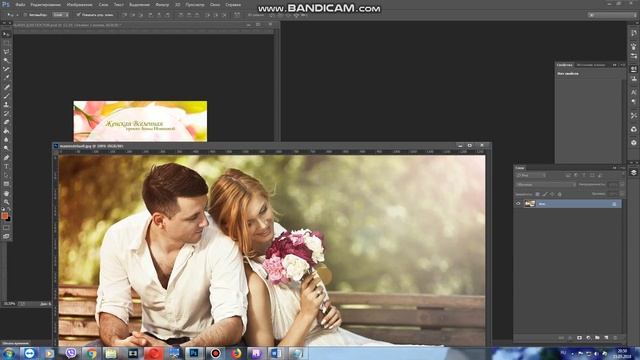Open the Изображение menu
640x360 pixels.
79,5
